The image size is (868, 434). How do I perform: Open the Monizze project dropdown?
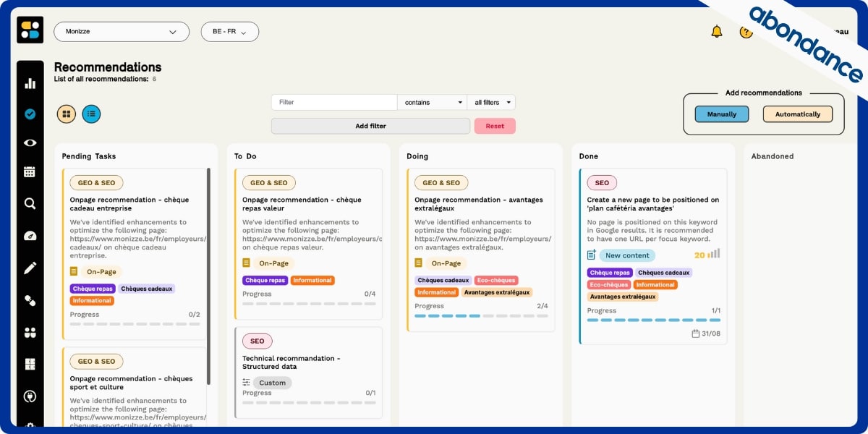pos(122,32)
